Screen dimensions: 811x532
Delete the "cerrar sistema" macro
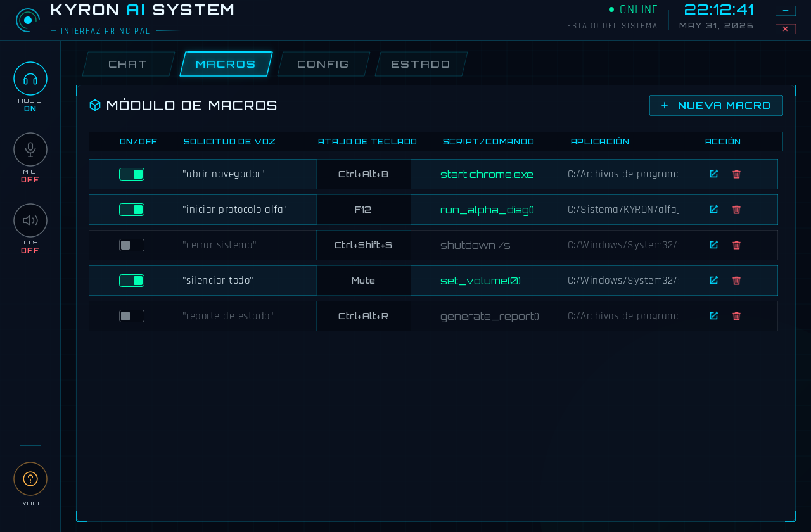coord(736,244)
